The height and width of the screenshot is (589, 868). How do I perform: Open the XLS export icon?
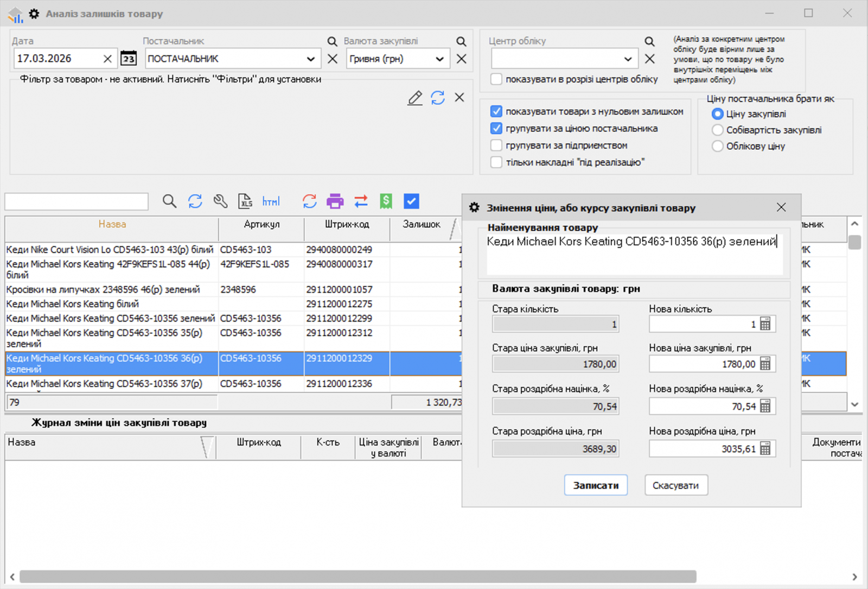click(245, 201)
